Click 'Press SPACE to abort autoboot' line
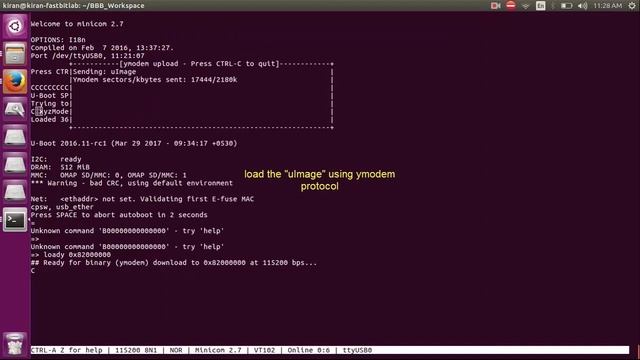The width and height of the screenshot is (640, 360). point(119,215)
